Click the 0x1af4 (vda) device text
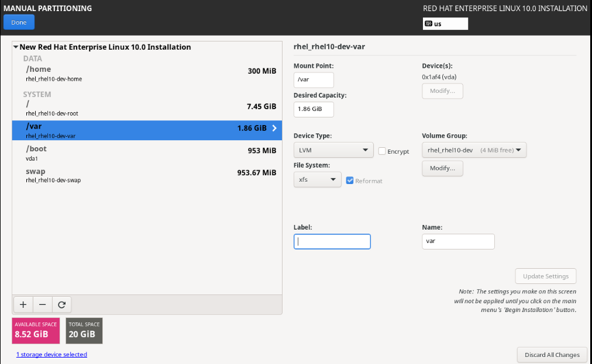 (x=439, y=77)
